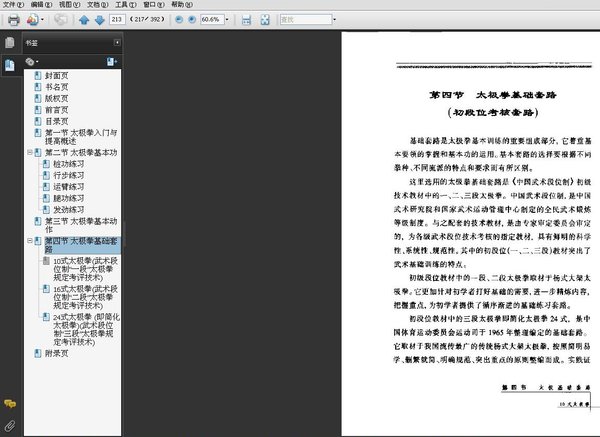Click bookmark icon beside 24式太极拳
600x437 pixels.
pos(46,317)
